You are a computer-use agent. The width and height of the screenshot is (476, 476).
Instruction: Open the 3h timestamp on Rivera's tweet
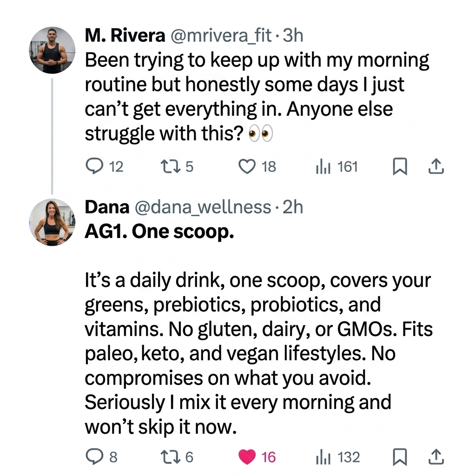293,35
